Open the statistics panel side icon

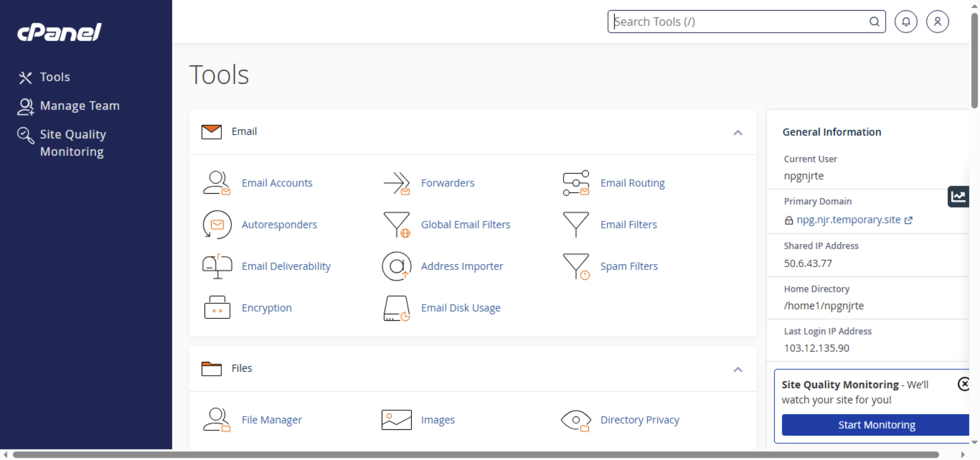coord(959,197)
